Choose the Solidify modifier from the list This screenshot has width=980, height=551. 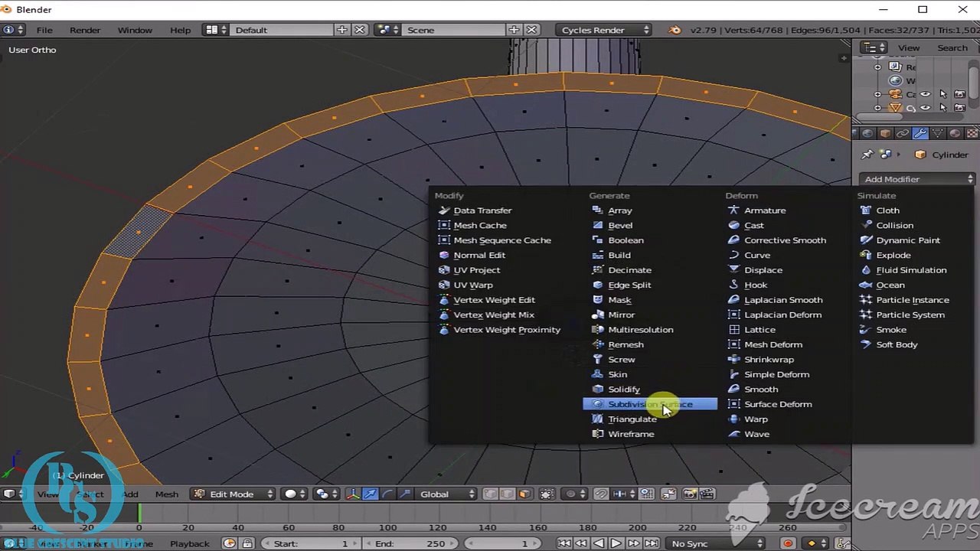pos(623,390)
